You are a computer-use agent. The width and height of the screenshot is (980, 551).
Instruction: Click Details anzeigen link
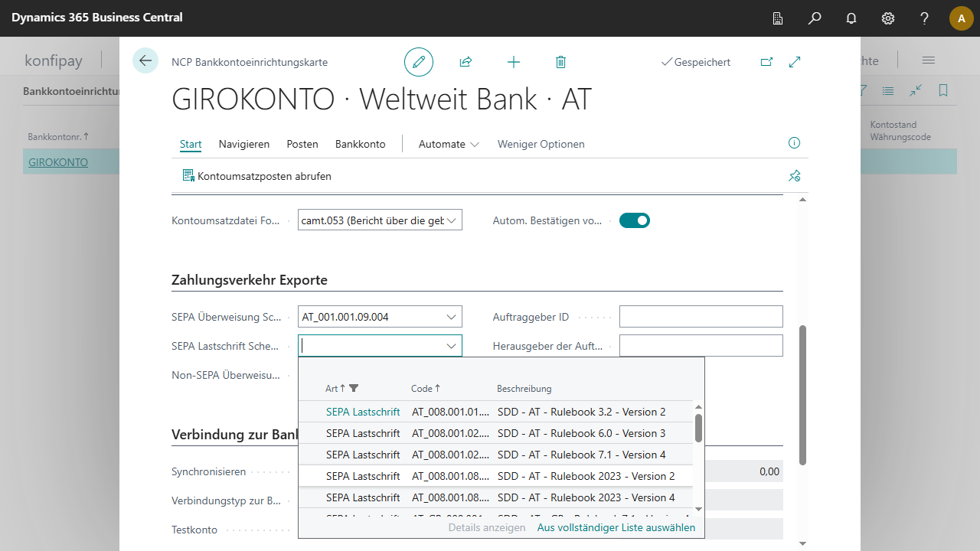[487, 527]
